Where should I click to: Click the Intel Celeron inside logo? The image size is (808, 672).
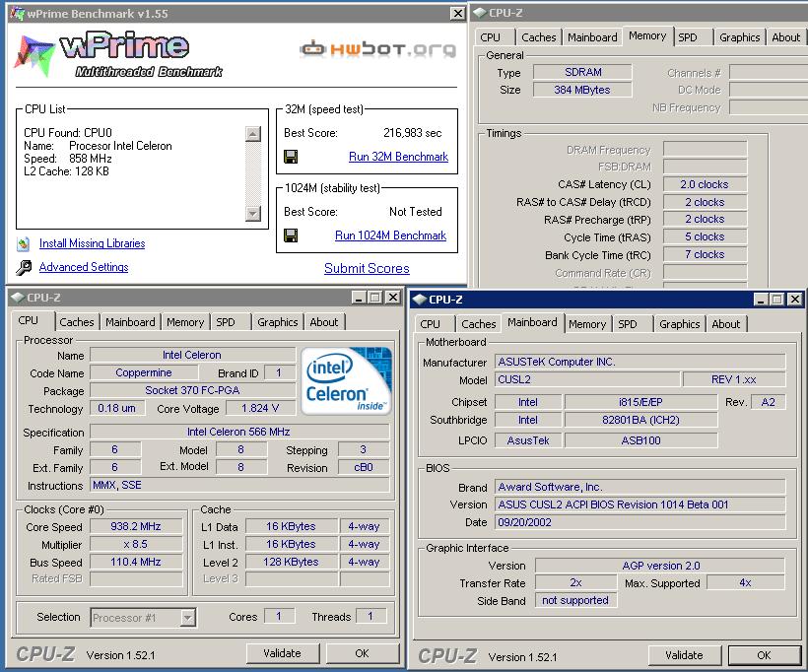[x=346, y=381]
